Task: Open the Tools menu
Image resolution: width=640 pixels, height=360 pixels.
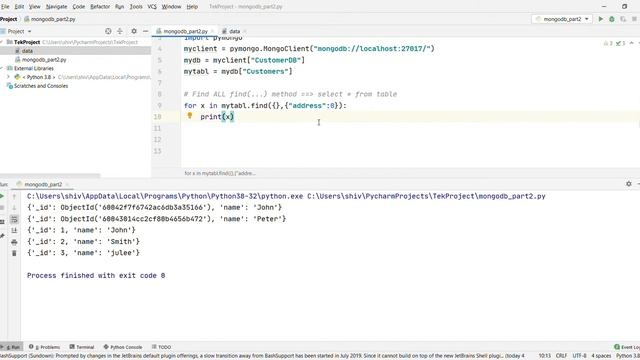Action: click(136, 7)
